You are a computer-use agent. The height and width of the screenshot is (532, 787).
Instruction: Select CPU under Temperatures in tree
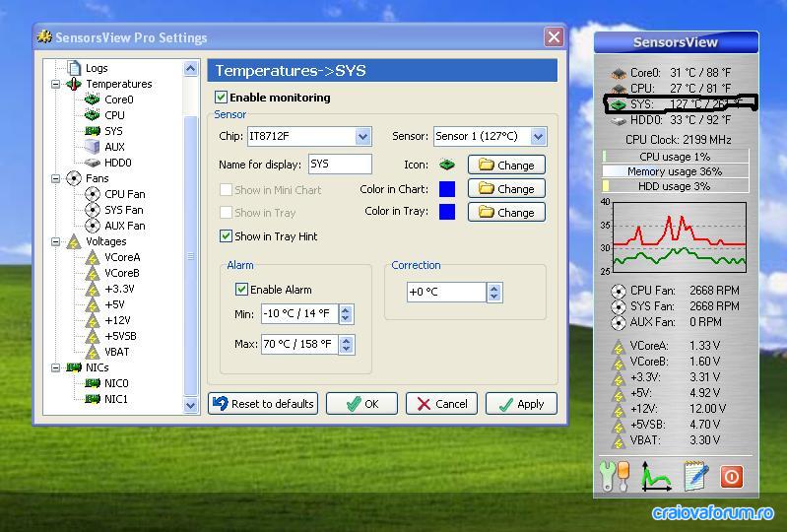tap(114, 115)
